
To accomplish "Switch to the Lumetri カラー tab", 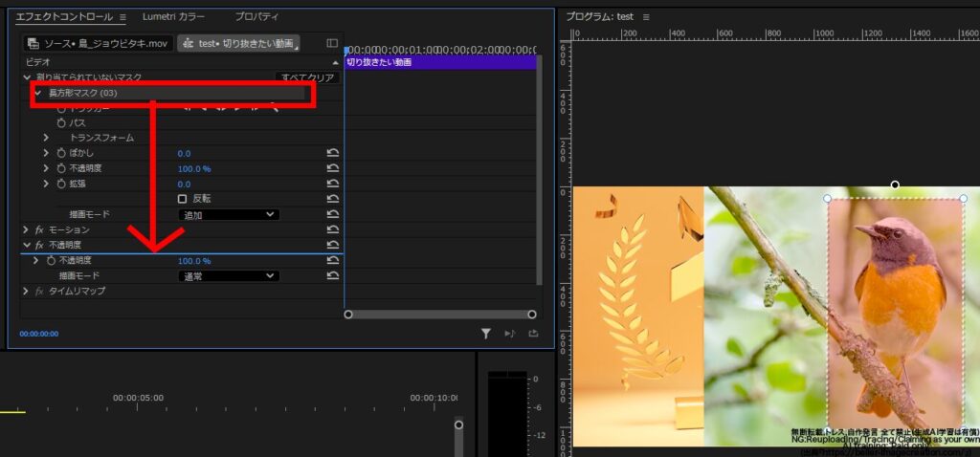I will point(173,17).
